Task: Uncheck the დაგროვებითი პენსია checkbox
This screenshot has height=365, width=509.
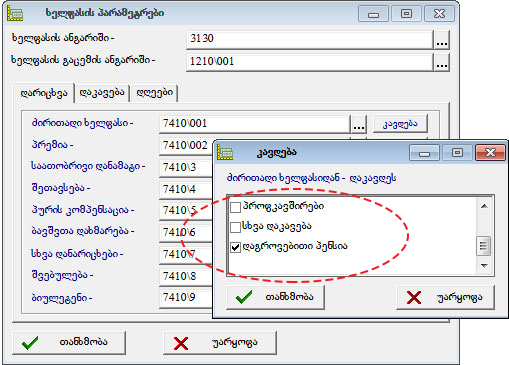Action: (x=235, y=247)
